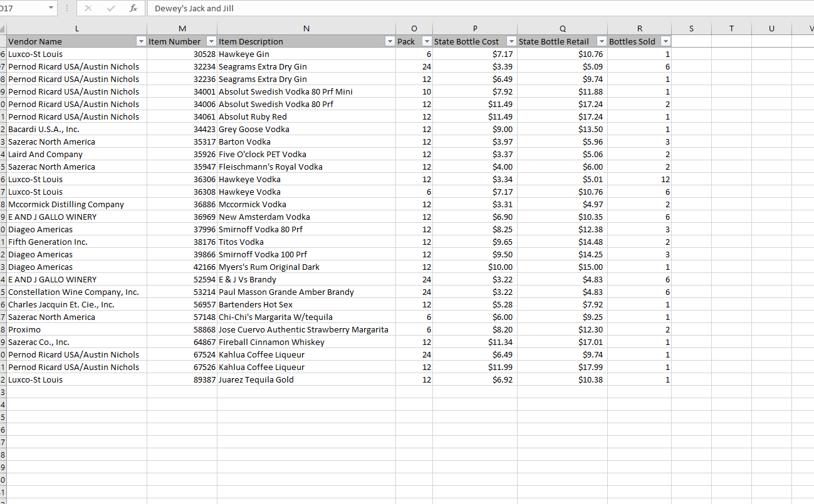Select the Fireball Cinnamon Whiskey cell
Image resolution: width=814 pixels, height=504 pixels.
tap(306, 342)
